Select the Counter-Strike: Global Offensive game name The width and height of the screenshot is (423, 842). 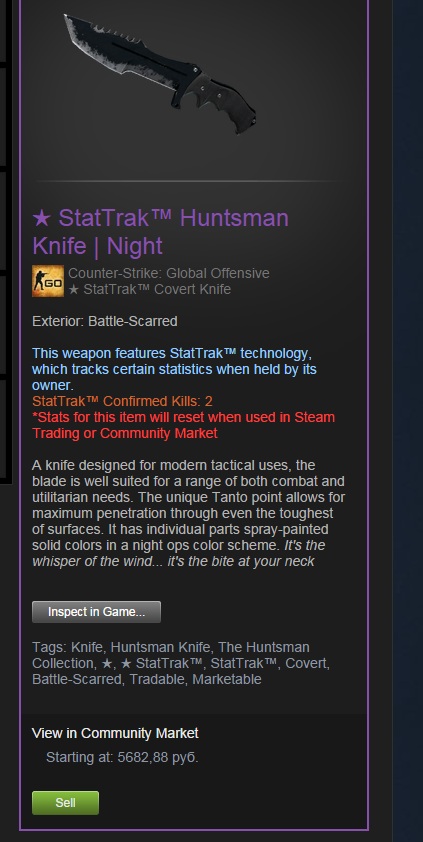pos(169,273)
